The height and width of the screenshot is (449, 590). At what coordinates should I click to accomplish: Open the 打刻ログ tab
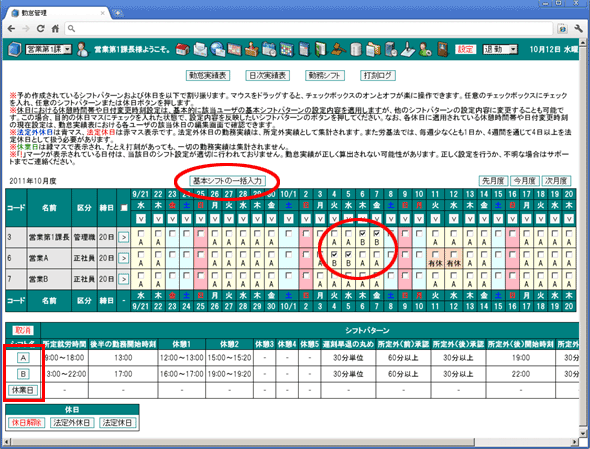pyautogui.click(x=377, y=75)
